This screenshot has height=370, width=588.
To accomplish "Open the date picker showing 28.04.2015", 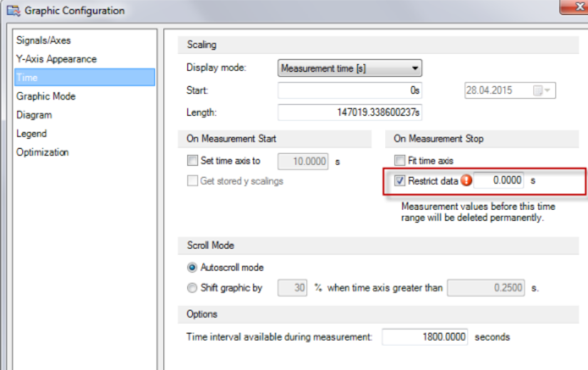I will 545,91.
